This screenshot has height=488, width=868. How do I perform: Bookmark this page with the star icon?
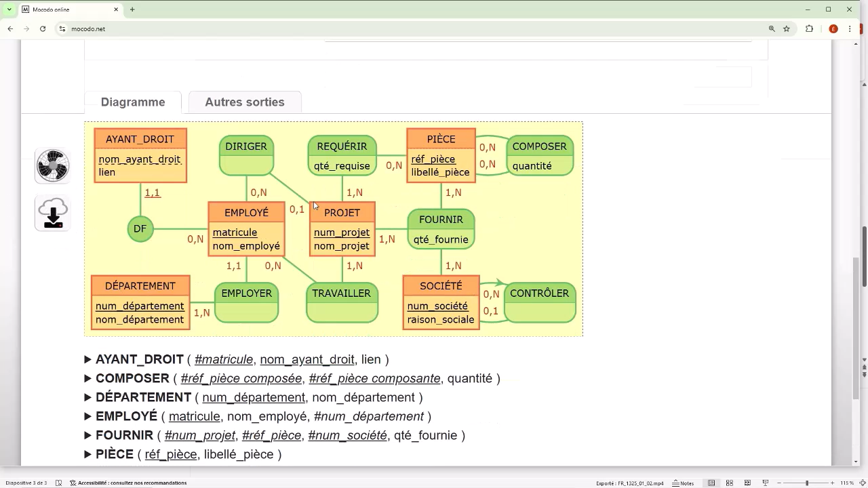click(x=787, y=29)
